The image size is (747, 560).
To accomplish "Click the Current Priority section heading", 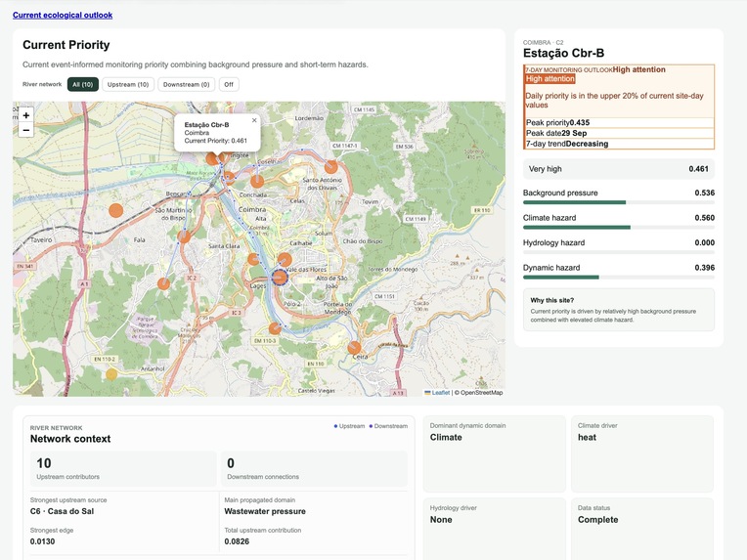I will coord(66,45).
